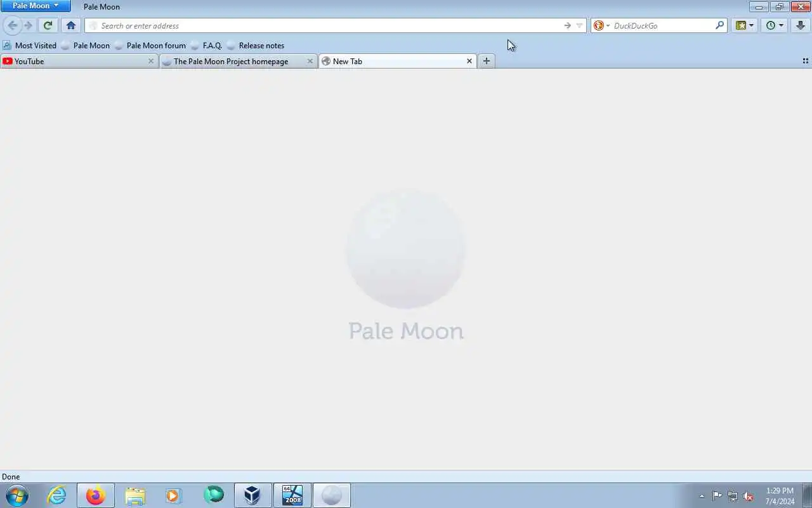Screen dimensions: 812x508
Task: Open the History clock button
Action: click(x=770, y=25)
